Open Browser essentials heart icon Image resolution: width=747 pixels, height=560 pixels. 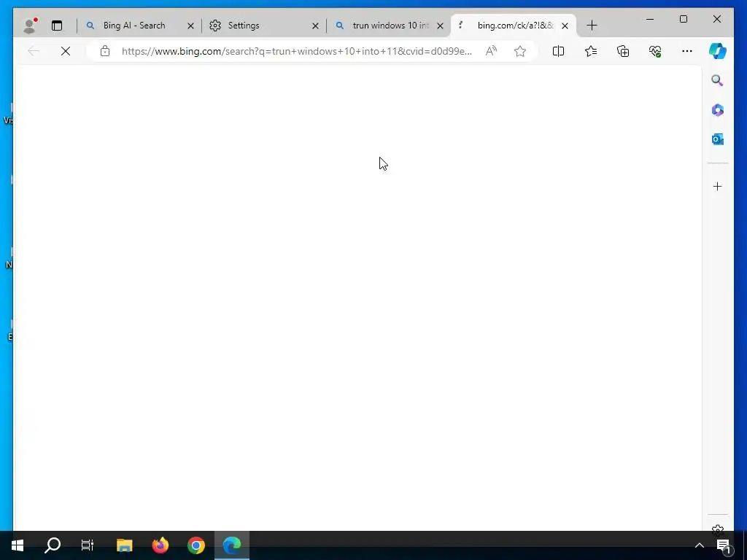[655, 51]
